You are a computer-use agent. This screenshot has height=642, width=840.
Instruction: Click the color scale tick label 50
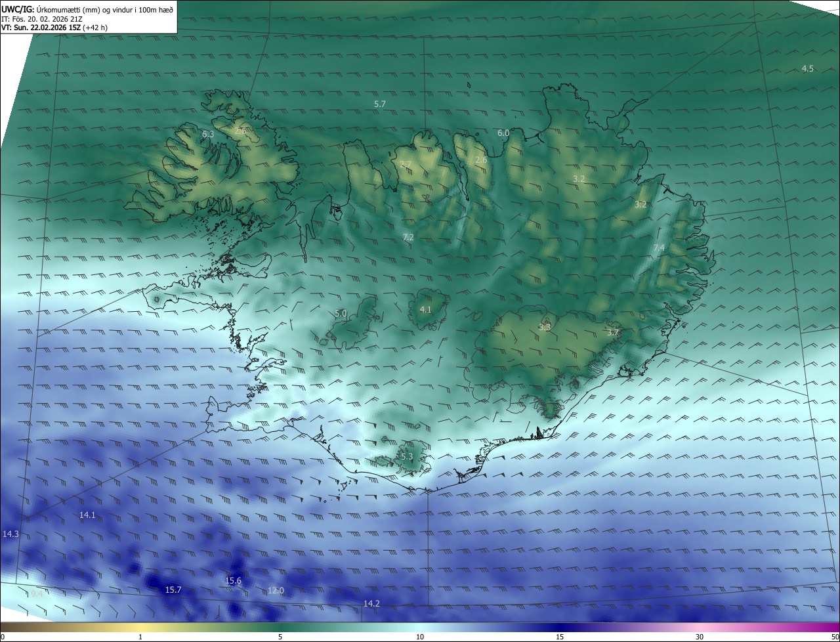point(835,637)
